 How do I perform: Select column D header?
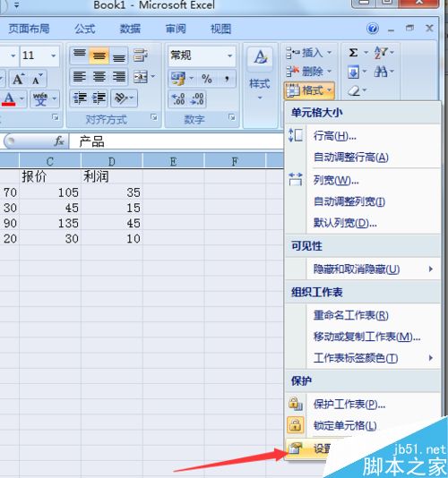point(112,161)
